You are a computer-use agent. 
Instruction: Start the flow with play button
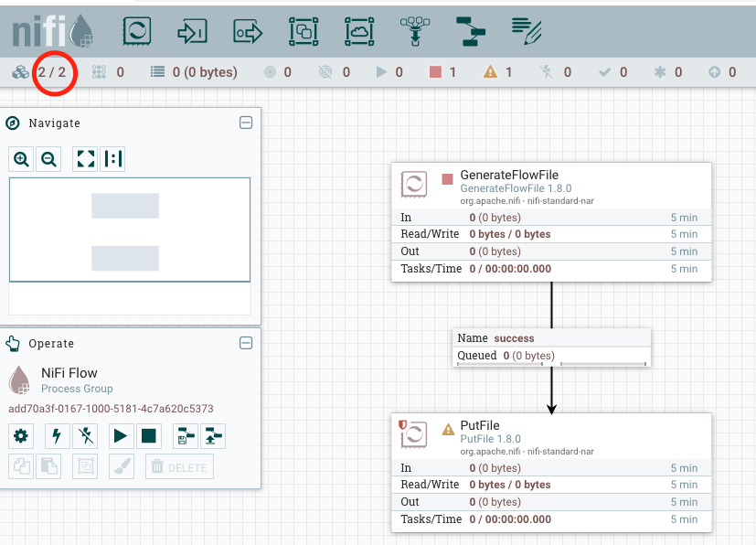point(121,436)
